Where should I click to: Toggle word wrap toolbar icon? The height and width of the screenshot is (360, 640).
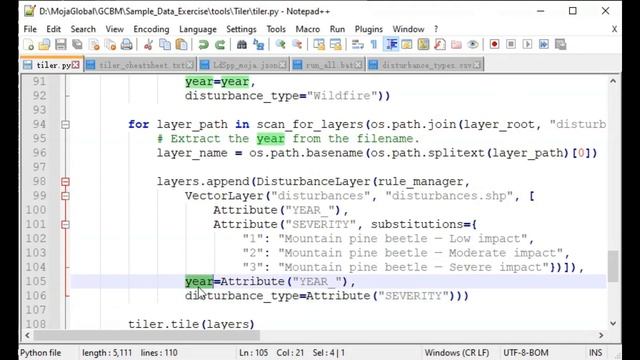358,44
